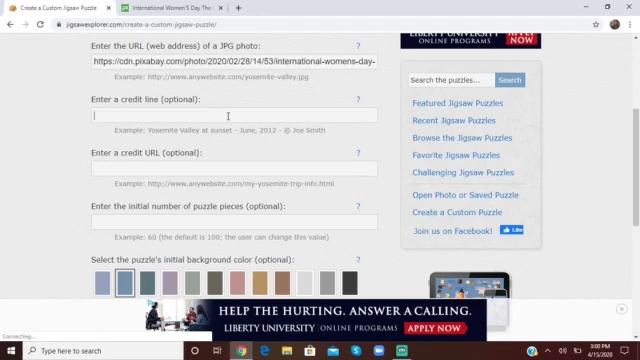Click the credit URL input field
The height and width of the screenshot is (360, 640).
click(234, 169)
